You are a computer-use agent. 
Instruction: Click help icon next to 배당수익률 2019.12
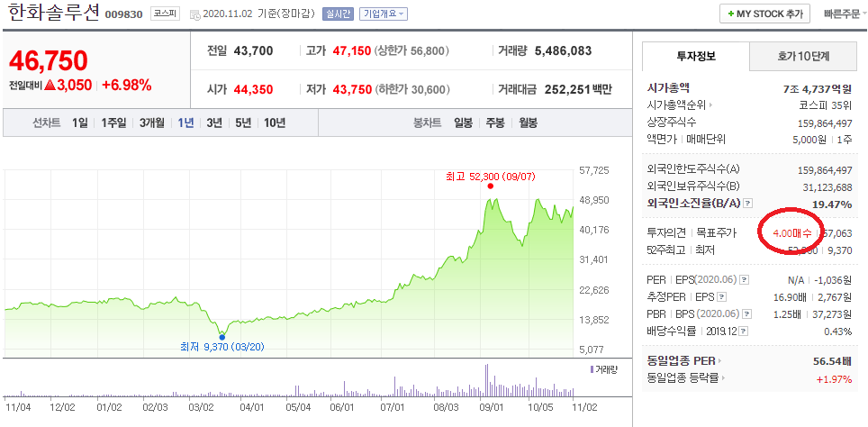pos(744,332)
